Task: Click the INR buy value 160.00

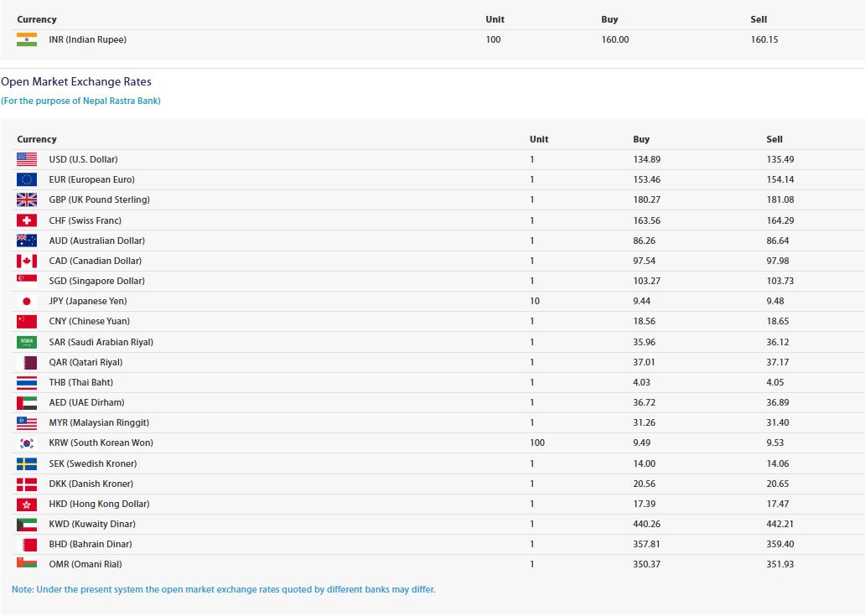Action: pos(615,39)
